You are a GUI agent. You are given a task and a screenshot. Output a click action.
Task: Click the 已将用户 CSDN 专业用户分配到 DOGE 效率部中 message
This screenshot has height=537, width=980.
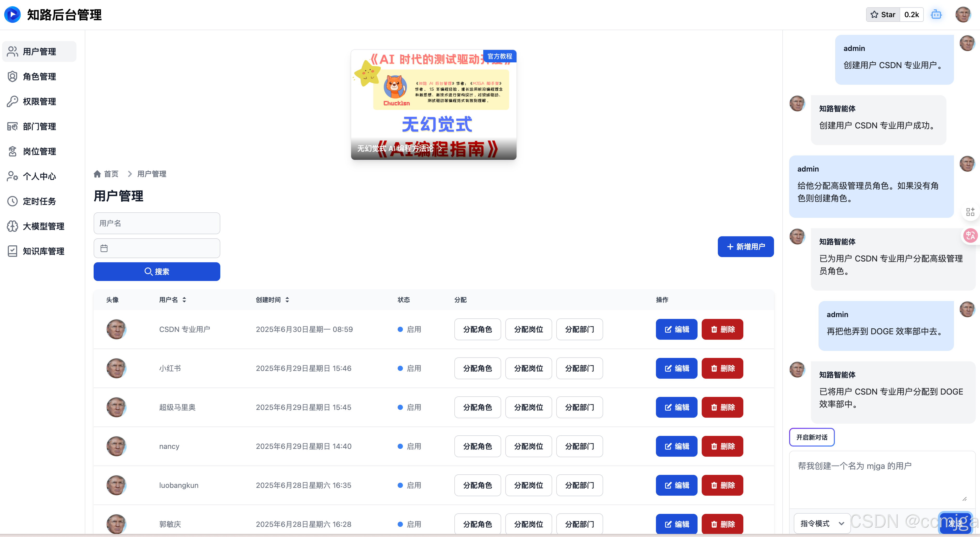click(893, 392)
